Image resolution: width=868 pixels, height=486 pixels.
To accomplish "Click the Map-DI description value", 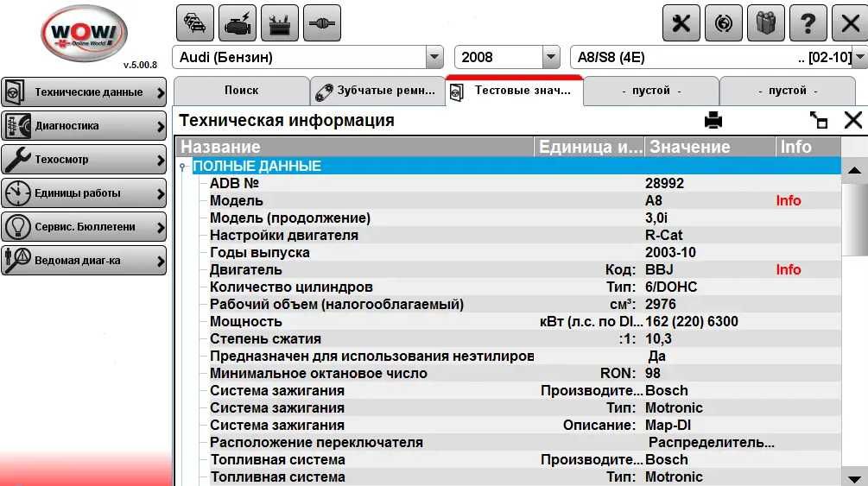I will (668, 425).
